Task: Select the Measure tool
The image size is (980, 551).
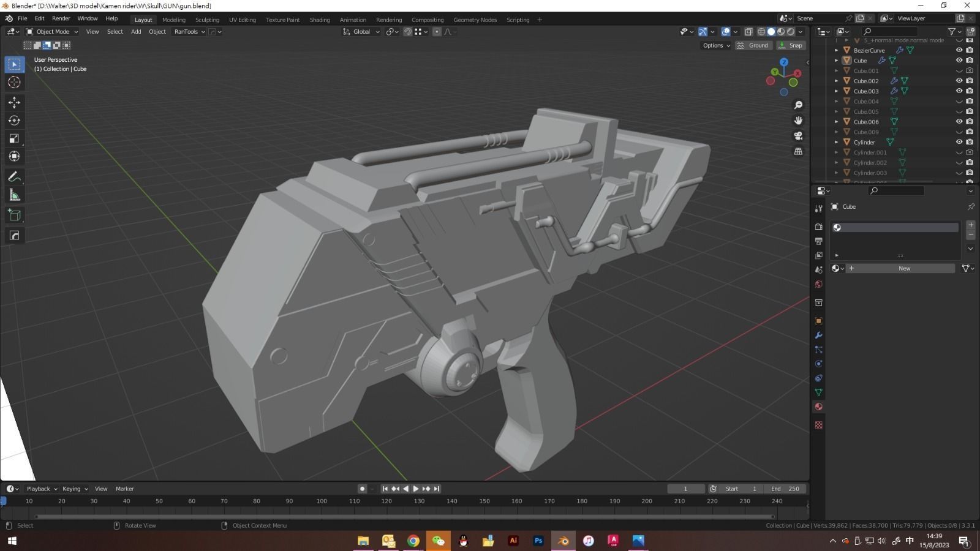Action: pos(14,195)
